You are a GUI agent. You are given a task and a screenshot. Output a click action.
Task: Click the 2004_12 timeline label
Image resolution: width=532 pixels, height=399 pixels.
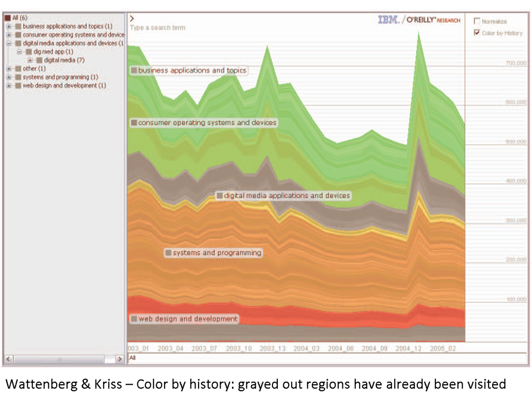(408, 348)
